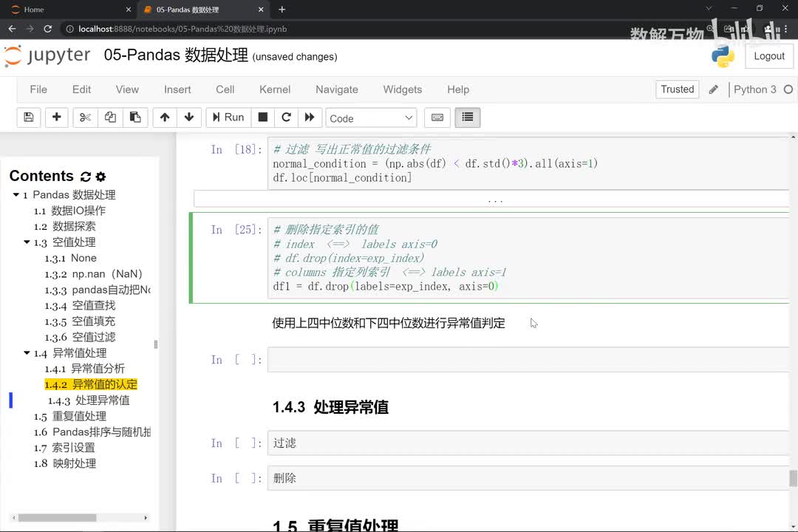Go to 1.1 数据IO操作 in Contents
This screenshot has width=798, height=532.
[x=69, y=211]
